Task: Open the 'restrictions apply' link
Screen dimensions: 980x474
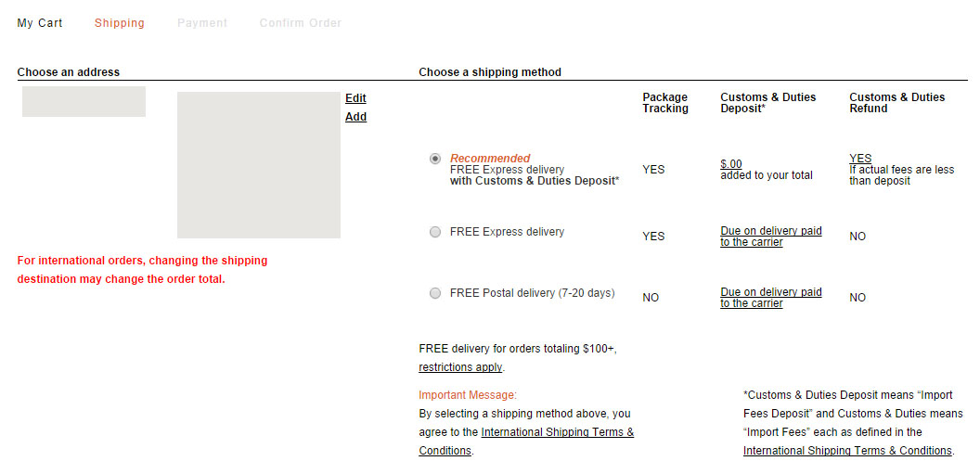Action: tap(460, 367)
